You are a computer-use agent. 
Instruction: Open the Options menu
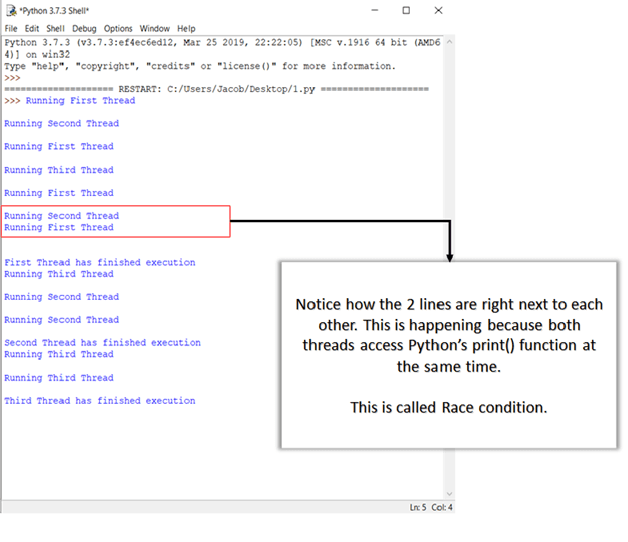[118, 29]
